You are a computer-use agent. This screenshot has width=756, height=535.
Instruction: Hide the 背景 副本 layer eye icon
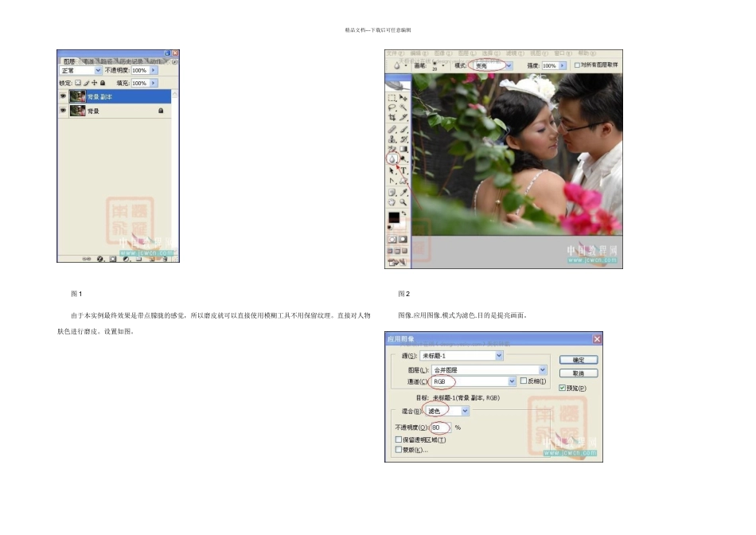(63, 96)
